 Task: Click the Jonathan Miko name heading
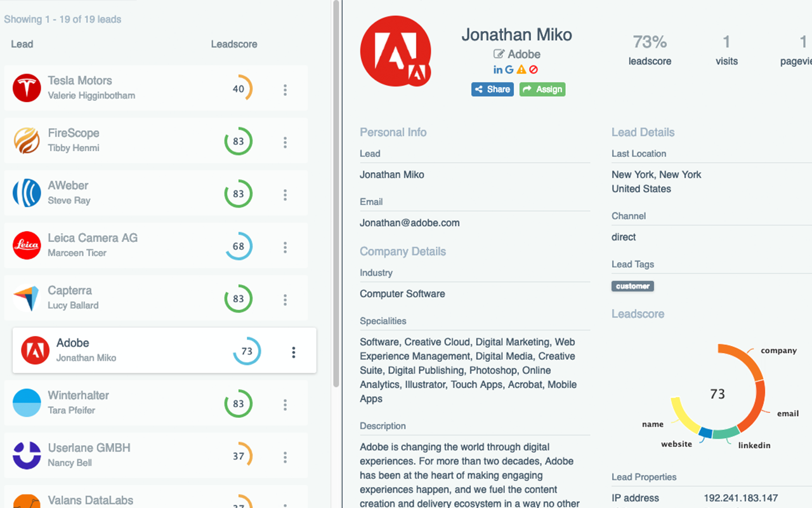[x=516, y=35]
